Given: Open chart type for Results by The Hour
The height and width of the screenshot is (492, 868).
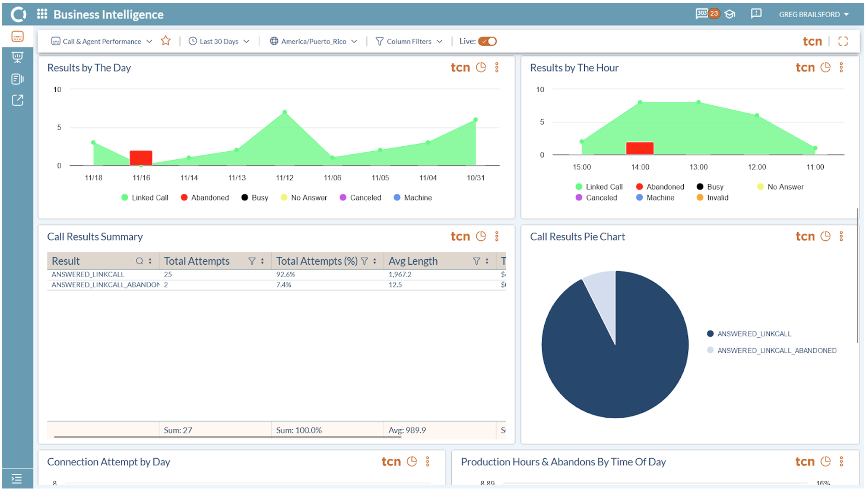Looking at the screenshot, I should pos(826,67).
